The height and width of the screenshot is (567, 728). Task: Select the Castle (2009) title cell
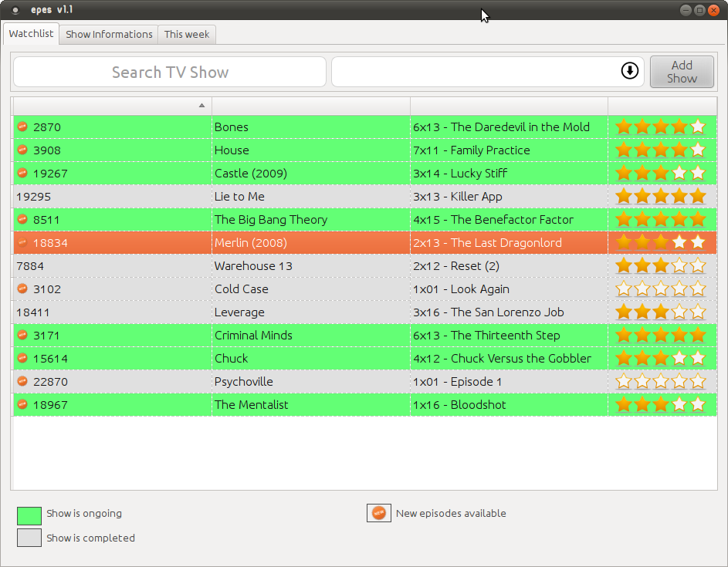311,173
